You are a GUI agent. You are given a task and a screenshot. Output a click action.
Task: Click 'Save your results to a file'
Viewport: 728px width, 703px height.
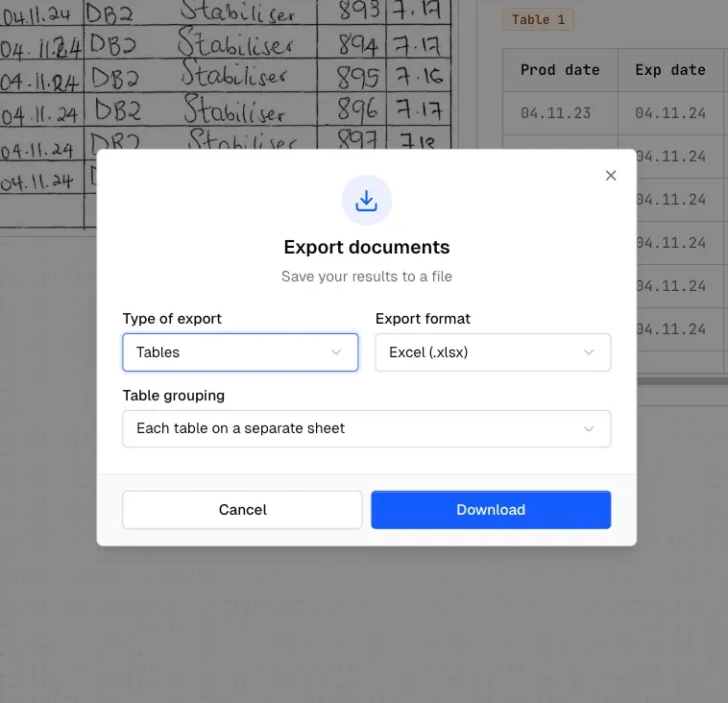point(366,277)
